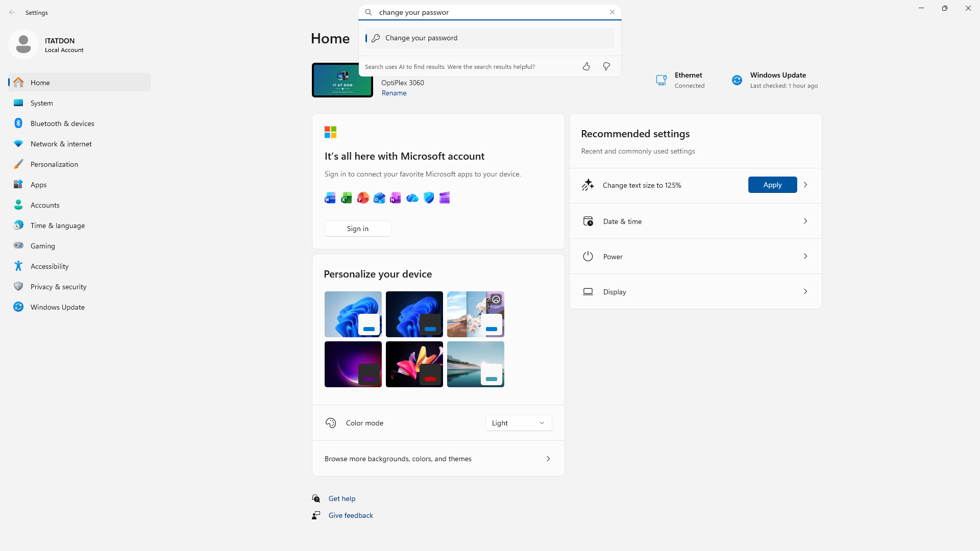The height and width of the screenshot is (551, 980).
Task: Open Privacy & security in the sidebar
Action: point(58,287)
